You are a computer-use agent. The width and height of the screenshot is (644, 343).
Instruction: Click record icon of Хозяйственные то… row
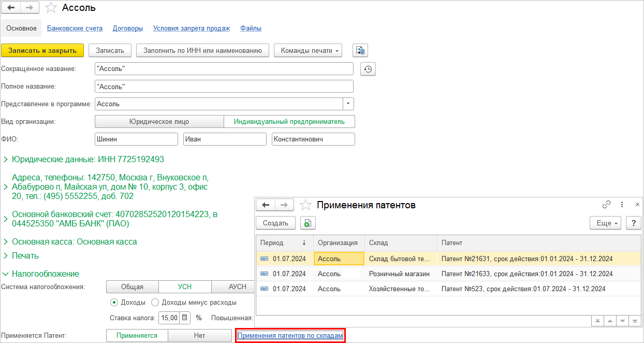coord(265,289)
